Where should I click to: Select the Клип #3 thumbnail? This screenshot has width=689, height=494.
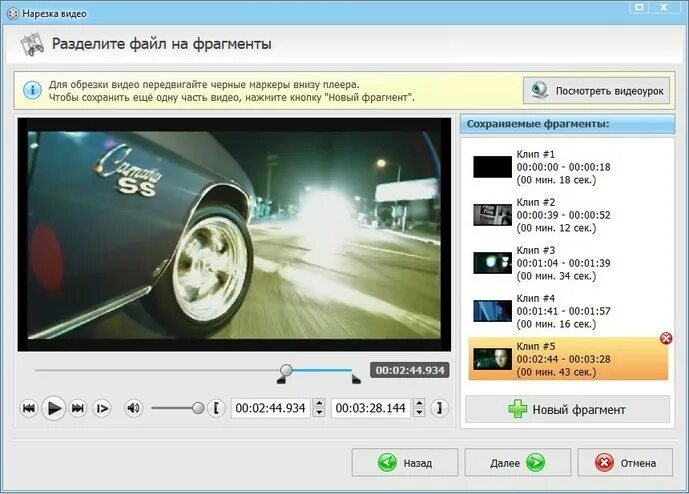click(x=493, y=263)
